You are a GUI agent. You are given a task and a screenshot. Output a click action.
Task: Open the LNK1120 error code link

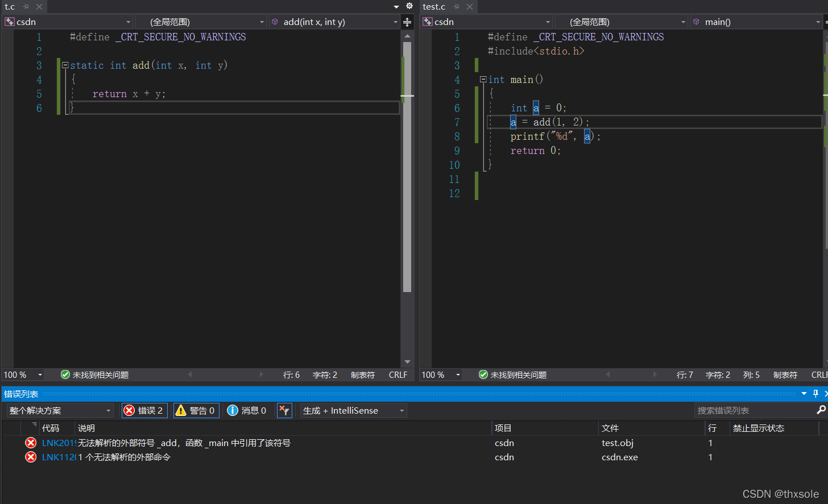click(59, 457)
